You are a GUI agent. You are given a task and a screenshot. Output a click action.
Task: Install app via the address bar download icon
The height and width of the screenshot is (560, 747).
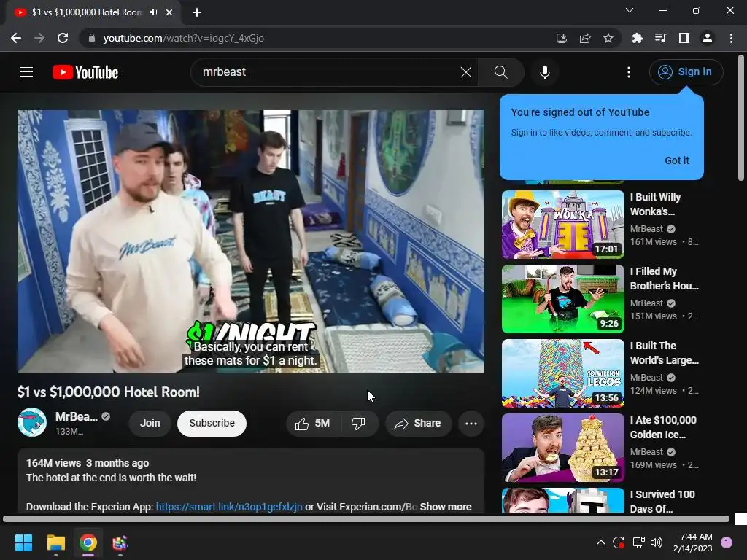562,38
